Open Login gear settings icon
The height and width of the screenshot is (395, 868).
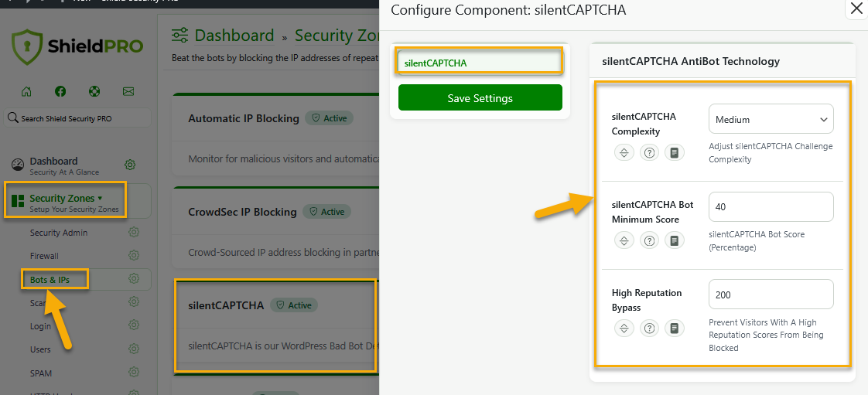(133, 325)
